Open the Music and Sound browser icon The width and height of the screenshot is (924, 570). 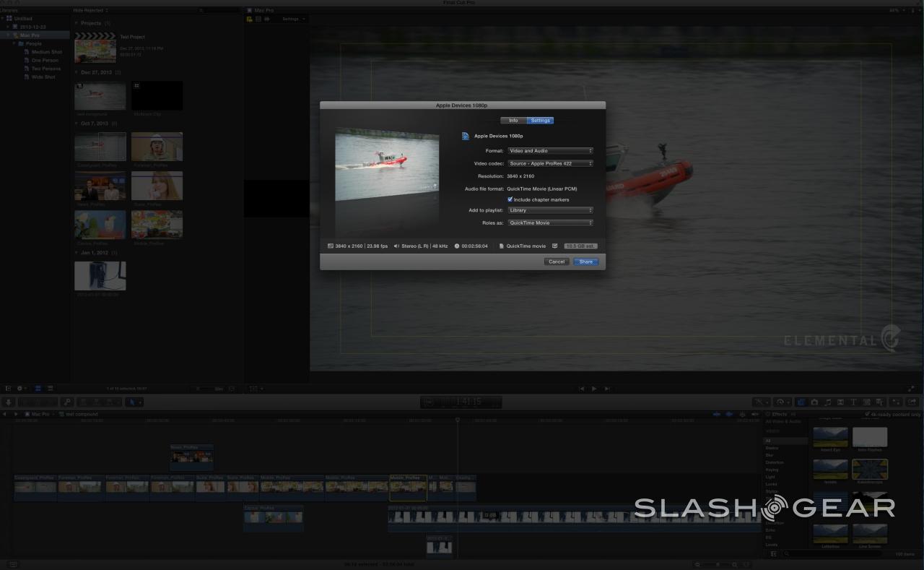click(828, 402)
